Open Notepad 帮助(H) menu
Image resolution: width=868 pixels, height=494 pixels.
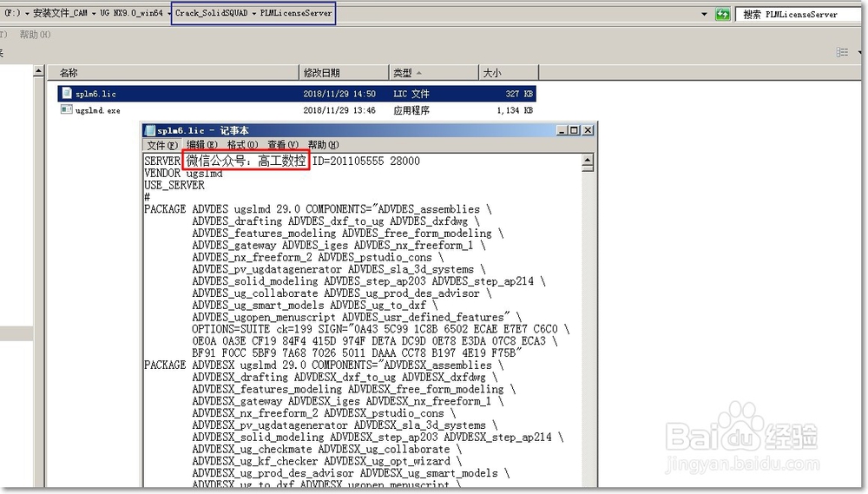(323, 145)
